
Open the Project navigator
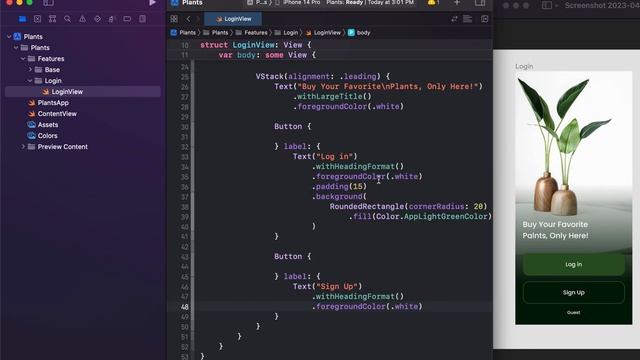pyautogui.click(x=22, y=19)
